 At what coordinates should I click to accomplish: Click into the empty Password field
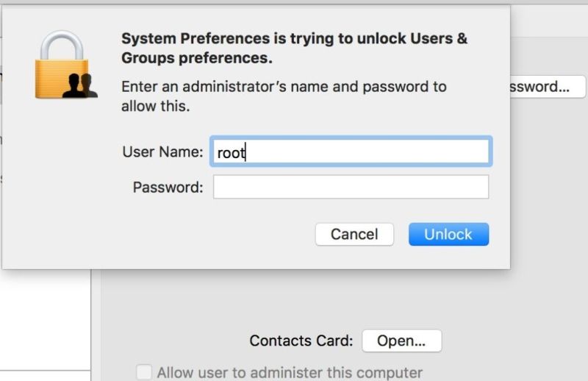tap(351, 187)
